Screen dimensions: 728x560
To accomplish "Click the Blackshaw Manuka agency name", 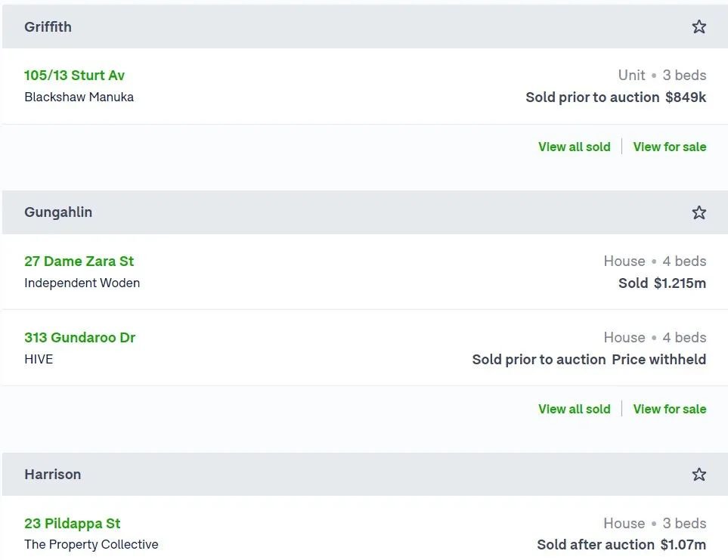I will coord(79,97).
